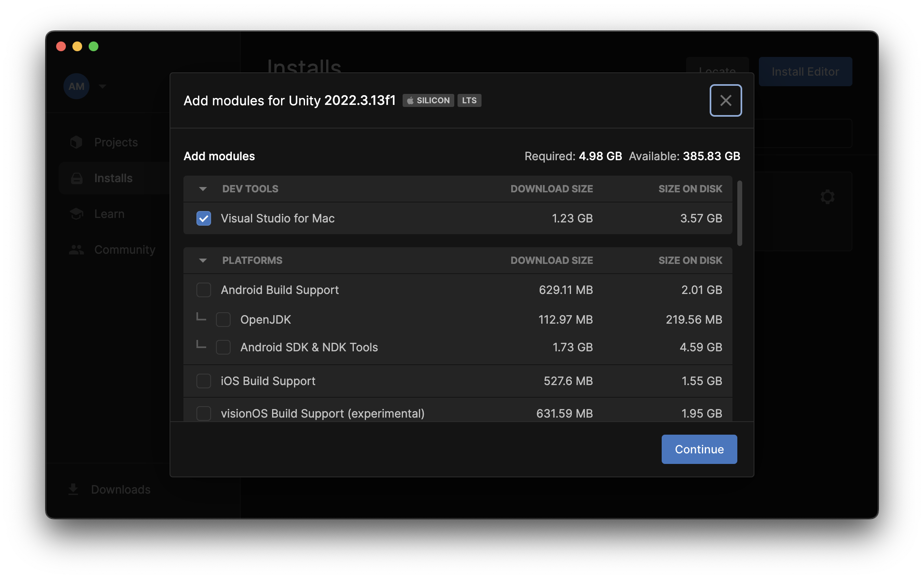Open the Learn sidebar section
Screen dimensions: 924x579
click(109, 214)
